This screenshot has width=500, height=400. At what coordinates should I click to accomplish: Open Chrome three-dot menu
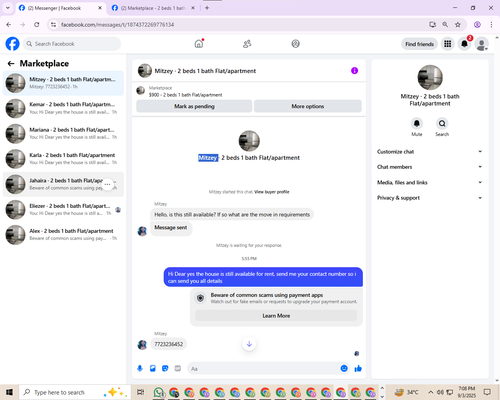pyautogui.click(x=491, y=25)
